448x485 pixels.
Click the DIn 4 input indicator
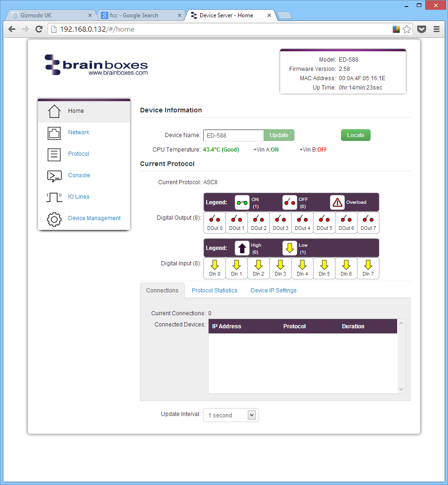[x=302, y=265]
